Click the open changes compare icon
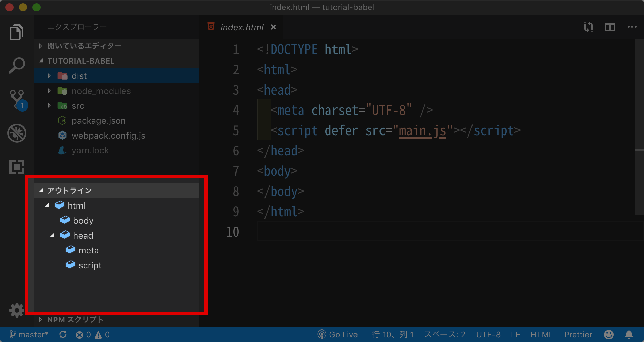 pyautogui.click(x=588, y=27)
